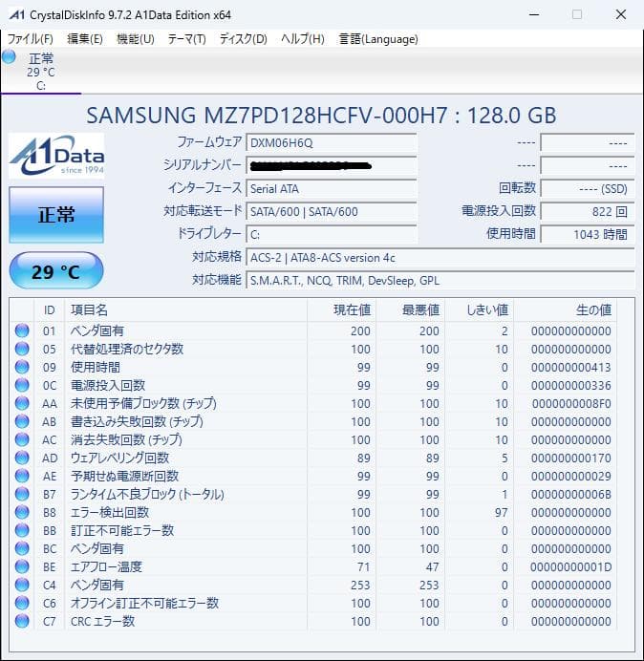Select the 予期せぬ電源断回数 attribute name
The width and height of the screenshot is (644, 661).
click(x=125, y=476)
